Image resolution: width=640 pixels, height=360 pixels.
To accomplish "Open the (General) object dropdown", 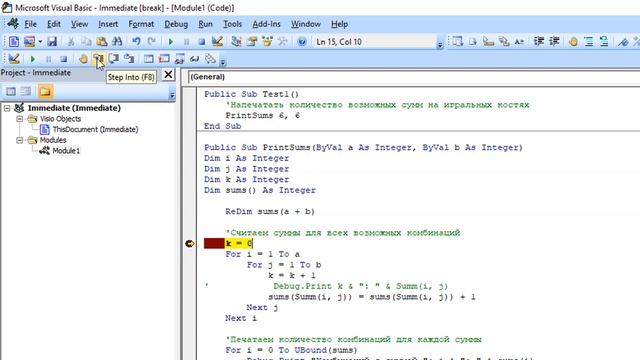I will [413, 77].
